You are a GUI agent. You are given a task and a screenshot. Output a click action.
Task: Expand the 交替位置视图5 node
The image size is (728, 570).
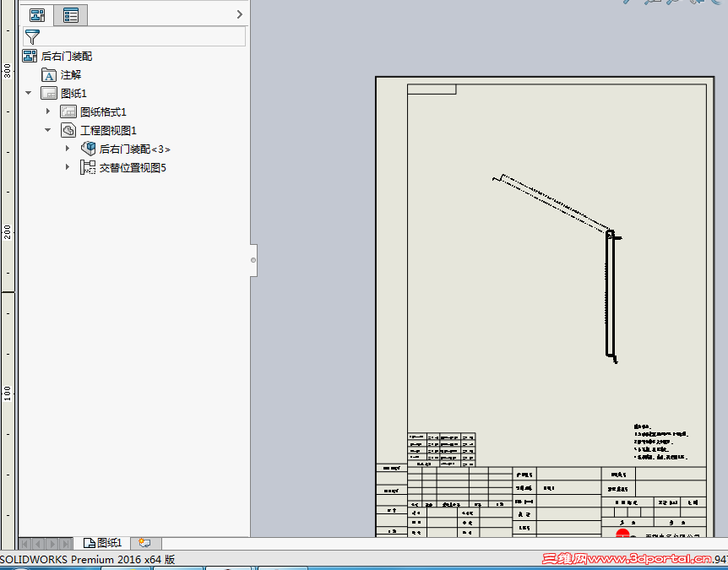(x=68, y=166)
